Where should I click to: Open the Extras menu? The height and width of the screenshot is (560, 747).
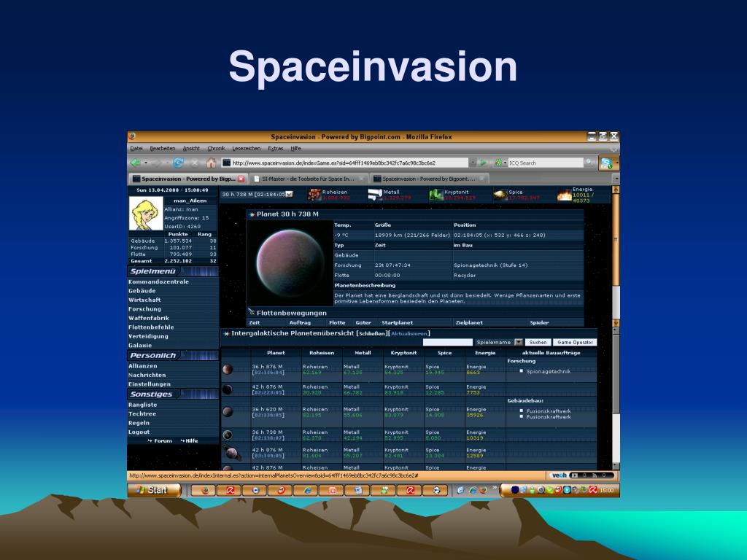click(276, 149)
